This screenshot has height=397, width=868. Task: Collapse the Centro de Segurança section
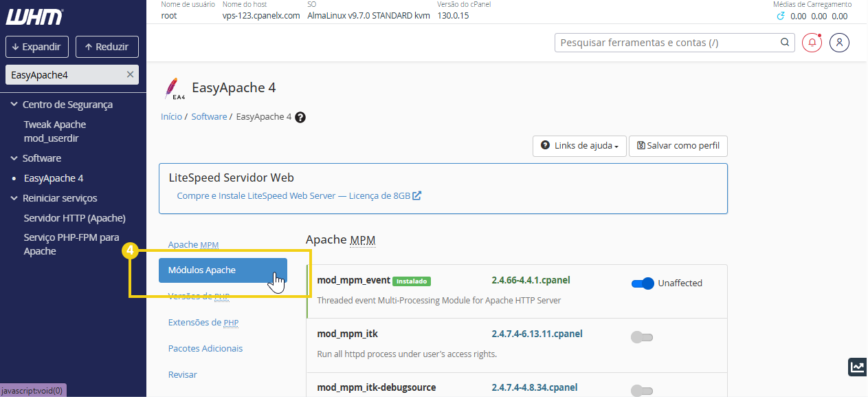click(x=14, y=105)
